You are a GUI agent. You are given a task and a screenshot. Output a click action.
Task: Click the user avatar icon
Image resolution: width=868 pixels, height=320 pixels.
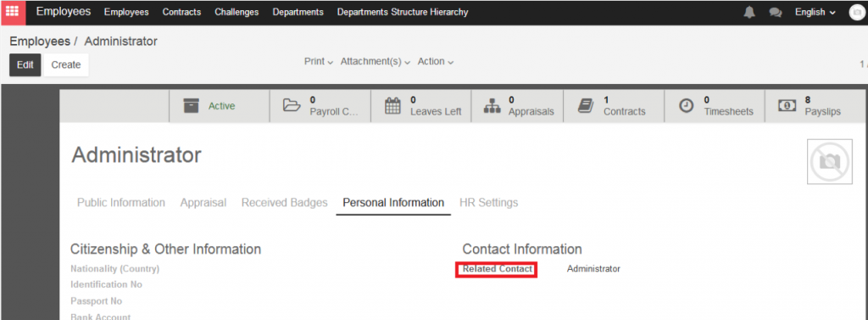(856, 12)
